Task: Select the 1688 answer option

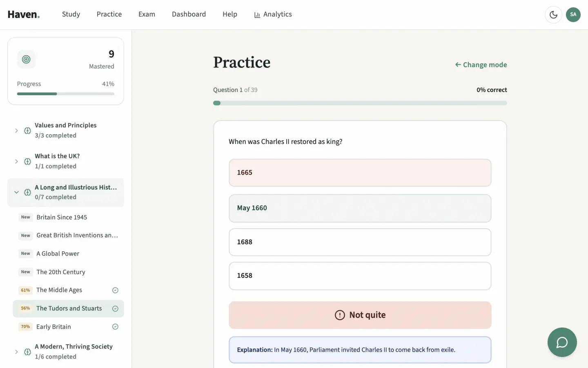Action: pyautogui.click(x=360, y=242)
